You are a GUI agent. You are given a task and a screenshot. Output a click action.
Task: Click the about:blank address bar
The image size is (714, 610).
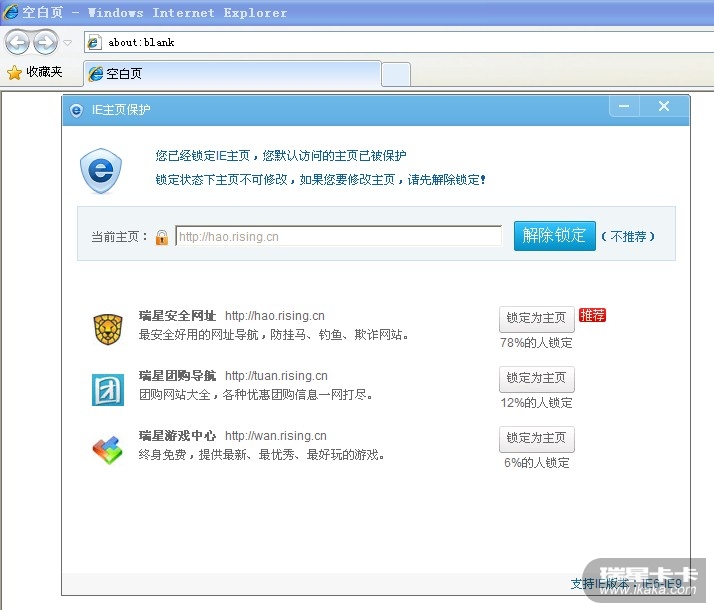[399, 42]
